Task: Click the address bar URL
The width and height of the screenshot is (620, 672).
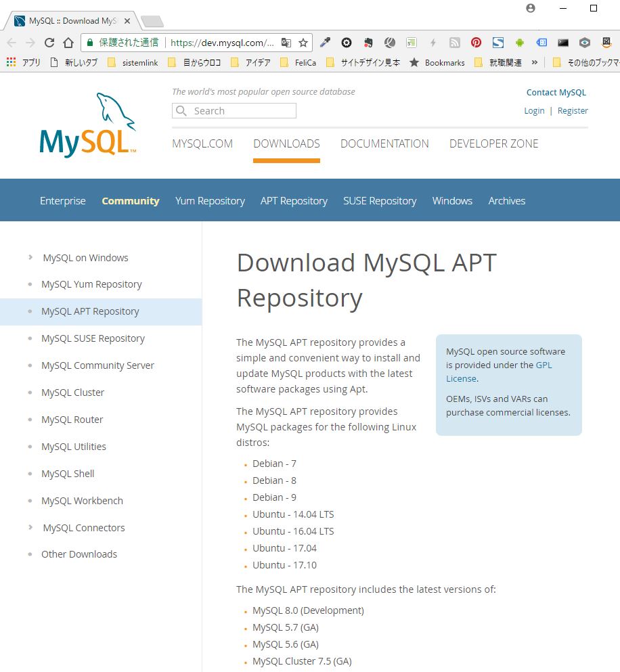Action: 222,43
